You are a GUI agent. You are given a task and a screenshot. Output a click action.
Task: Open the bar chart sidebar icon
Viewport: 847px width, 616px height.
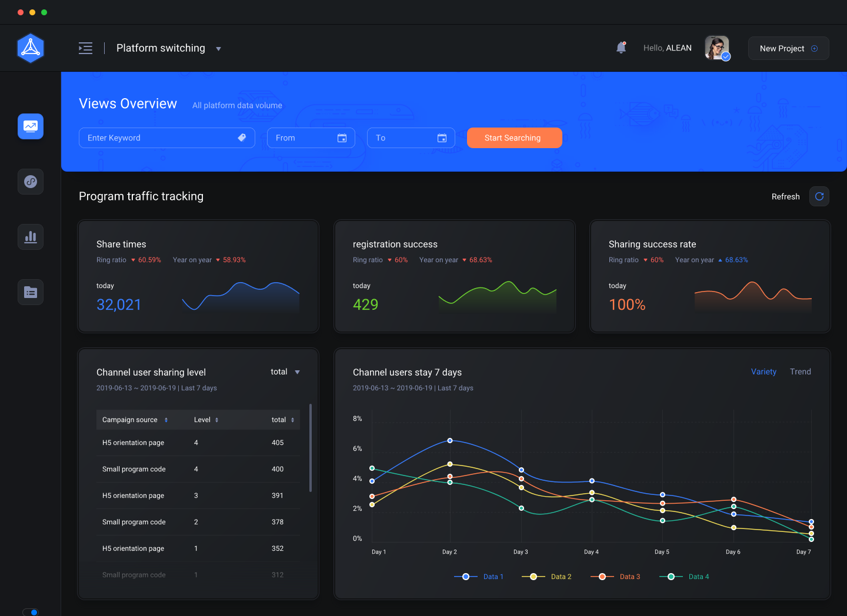click(x=31, y=237)
